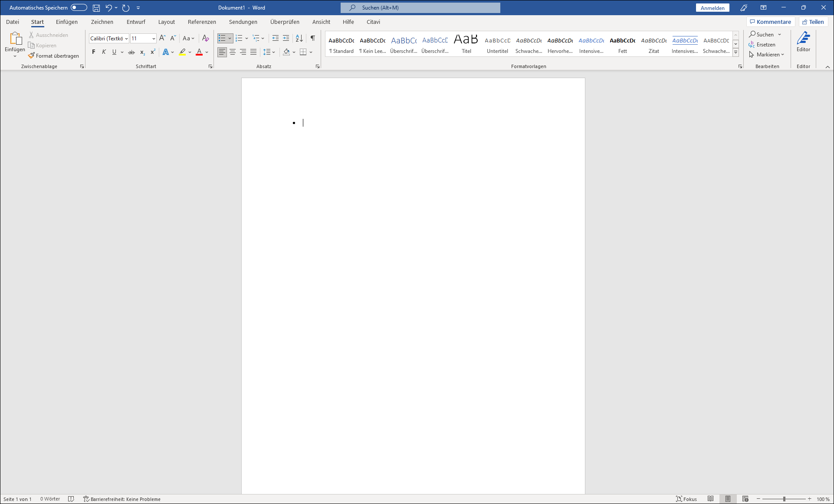This screenshot has height=504, width=834.
Task: Open the Fokus mode
Action: pyautogui.click(x=686, y=499)
